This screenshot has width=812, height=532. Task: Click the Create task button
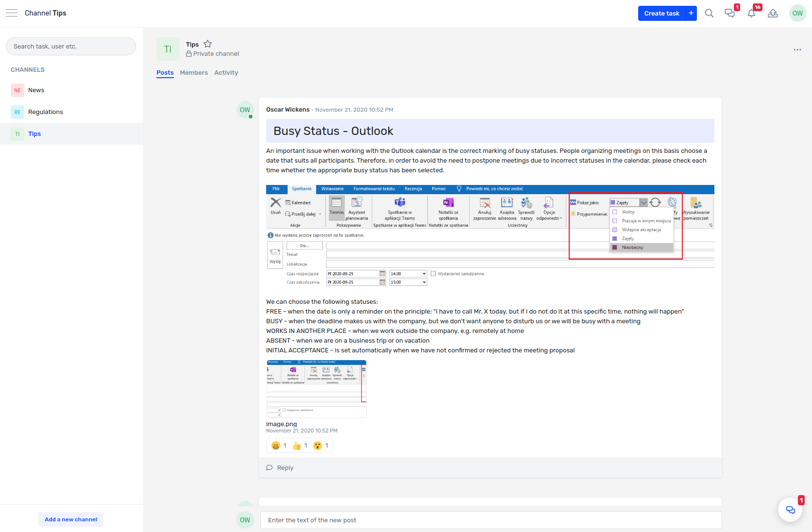coord(661,14)
